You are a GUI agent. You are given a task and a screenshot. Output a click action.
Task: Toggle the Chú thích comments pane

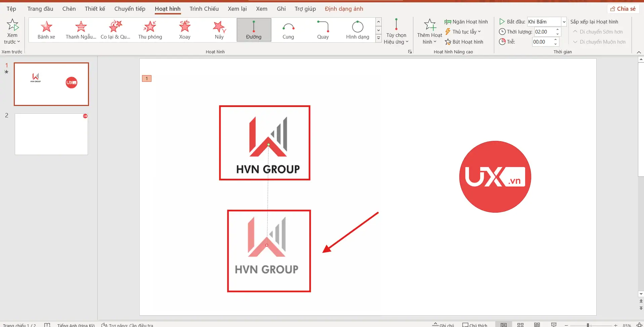coord(475,325)
